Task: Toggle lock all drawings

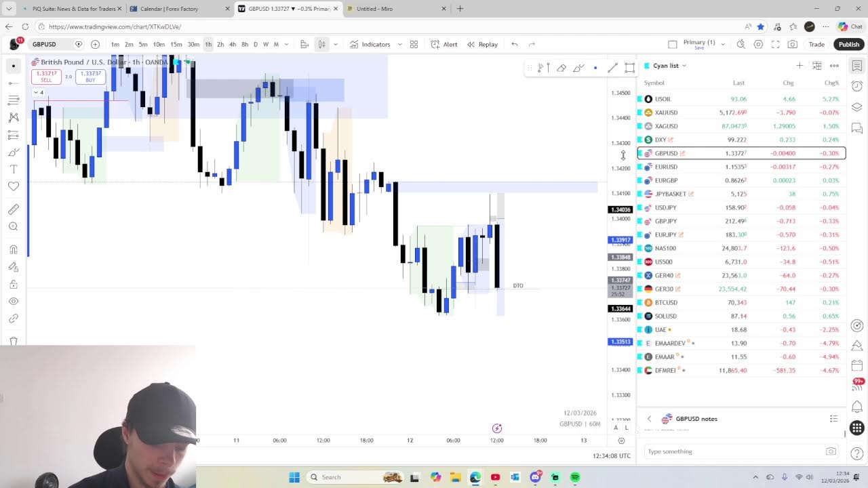Action: pyautogui.click(x=13, y=284)
